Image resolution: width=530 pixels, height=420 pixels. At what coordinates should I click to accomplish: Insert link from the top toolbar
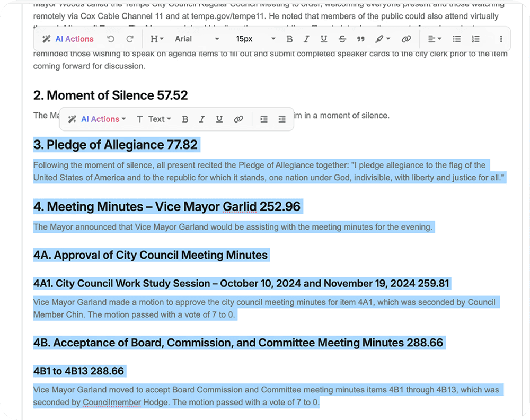point(406,39)
